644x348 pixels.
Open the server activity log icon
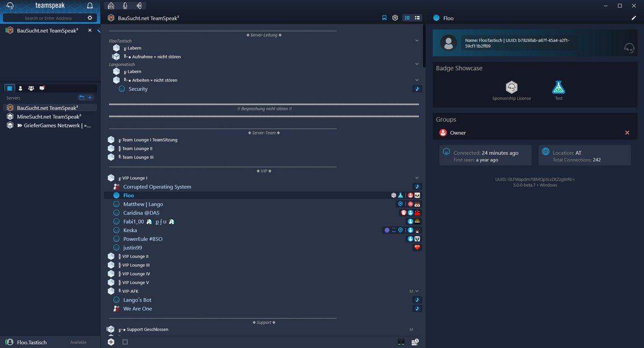(x=415, y=342)
